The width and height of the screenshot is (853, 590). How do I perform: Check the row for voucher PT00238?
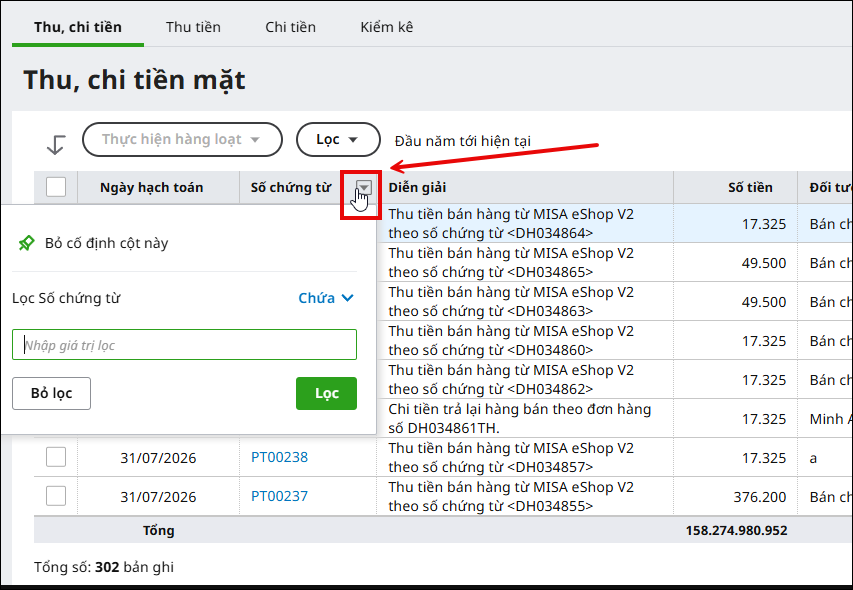point(56,457)
